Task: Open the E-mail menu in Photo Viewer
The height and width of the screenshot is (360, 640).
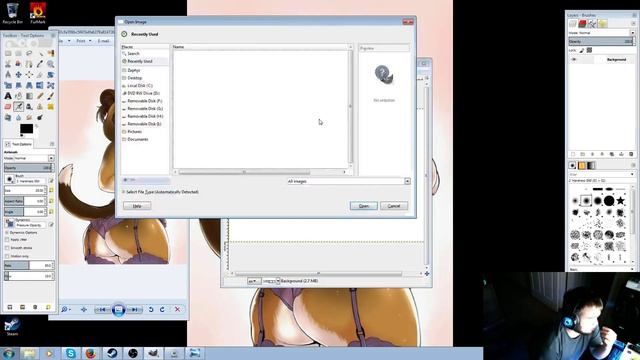Action: 103,41
